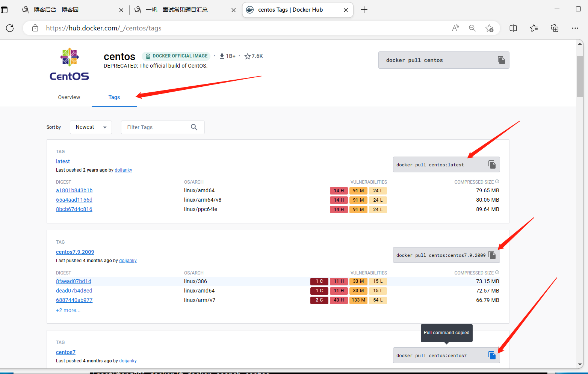Image resolution: width=588 pixels, height=374 pixels.
Task: Copy the centos:centos7.9.2009 pull command
Action: click(x=492, y=255)
